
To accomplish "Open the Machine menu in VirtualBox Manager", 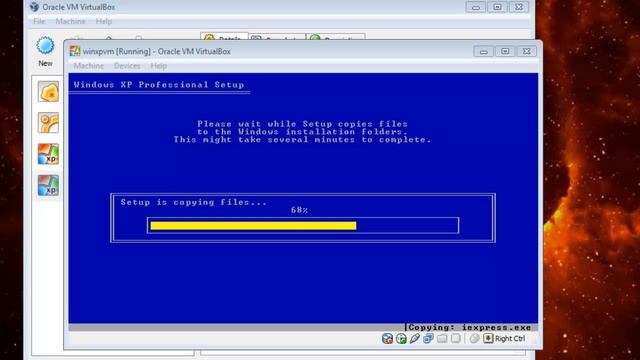I will 70,21.
